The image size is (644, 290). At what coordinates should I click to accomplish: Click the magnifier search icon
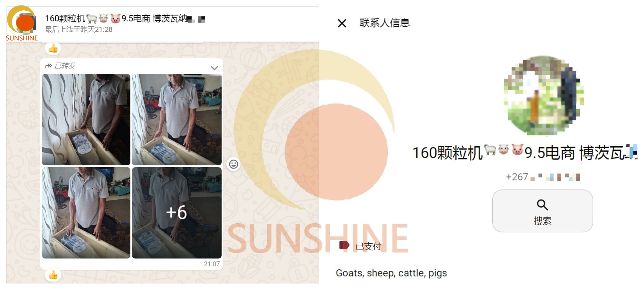pyautogui.click(x=542, y=205)
